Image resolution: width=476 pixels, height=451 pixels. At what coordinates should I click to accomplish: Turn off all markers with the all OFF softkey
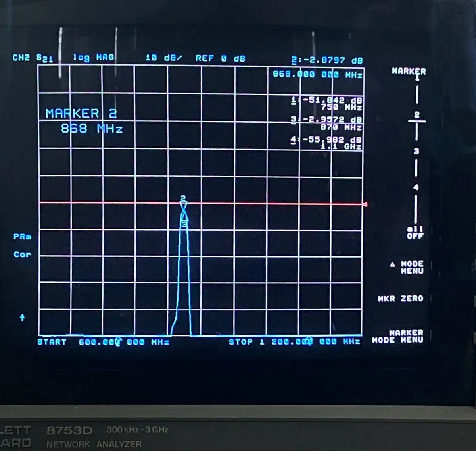click(415, 232)
